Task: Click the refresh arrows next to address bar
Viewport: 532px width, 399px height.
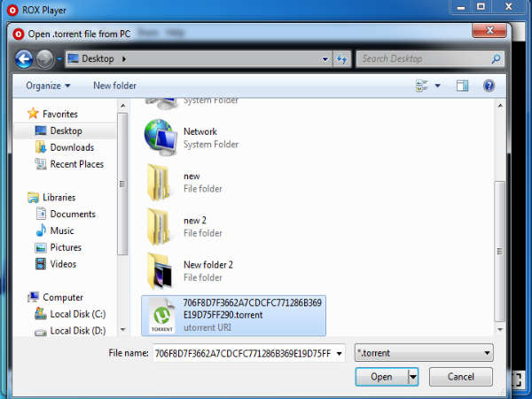Action: 340,59
